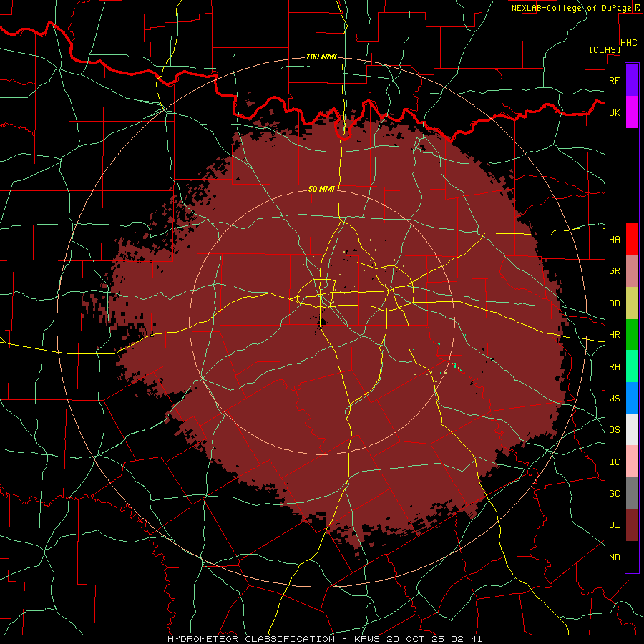The height and width of the screenshot is (644, 644).
Task: Click the UK magenta legend swatch
Action: click(632, 112)
